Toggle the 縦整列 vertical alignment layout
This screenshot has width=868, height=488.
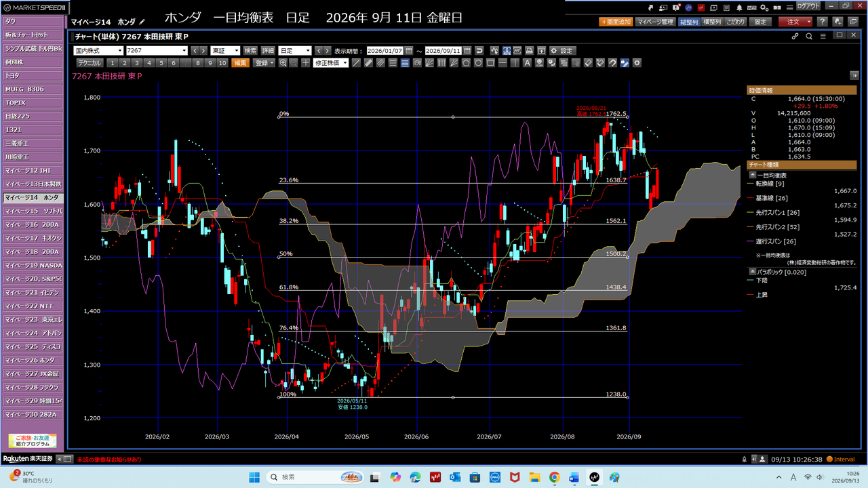[689, 22]
